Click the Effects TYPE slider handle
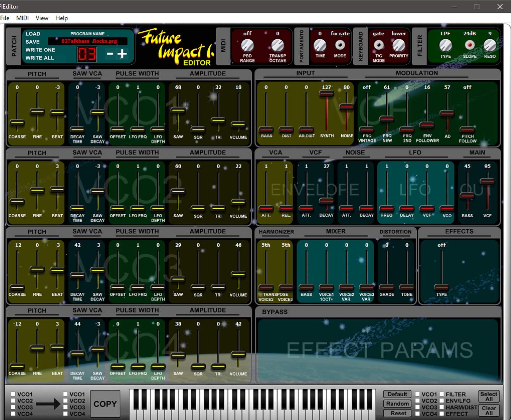This screenshot has height=420, width=511. (442, 287)
